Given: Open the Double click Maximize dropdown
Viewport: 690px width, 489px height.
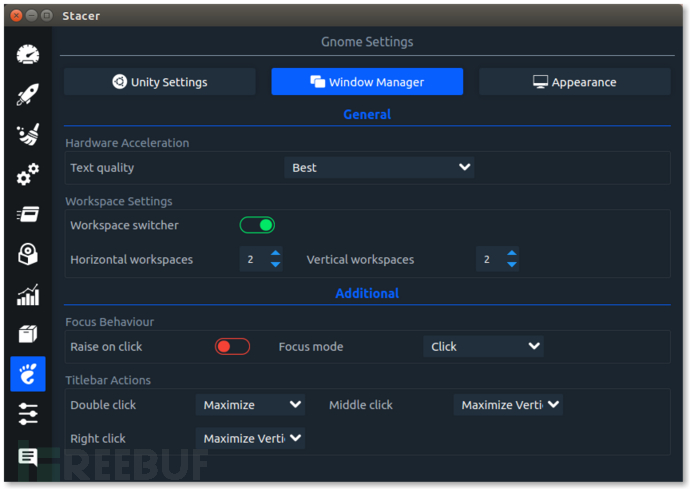Looking at the screenshot, I should tap(250, 404).
